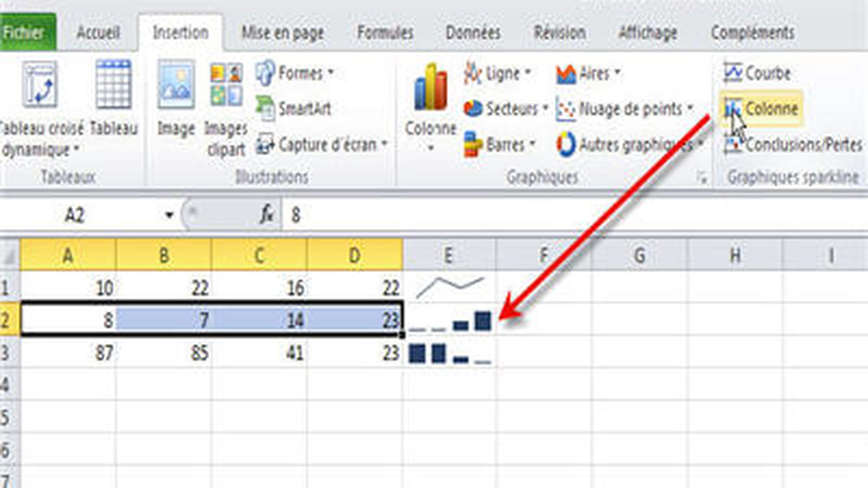Select column C header
The width and height of the screenshot is (868, 488).
[259, 255]
